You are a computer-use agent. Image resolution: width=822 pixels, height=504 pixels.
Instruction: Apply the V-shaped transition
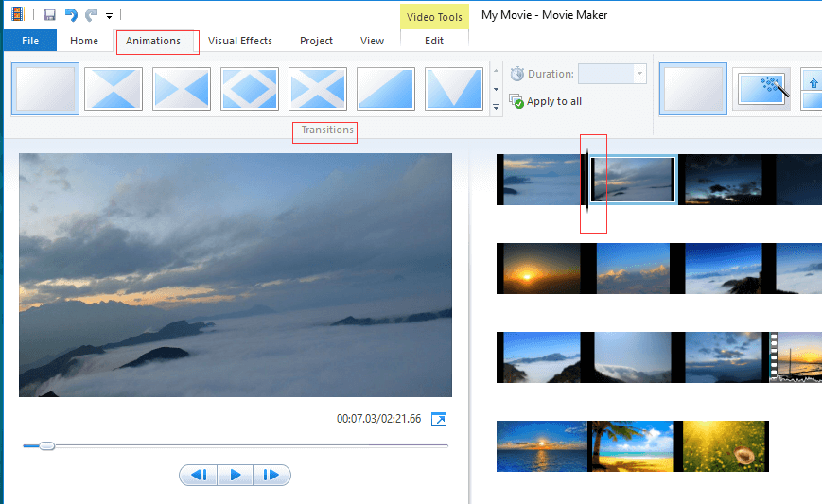[x=454, y=89]
